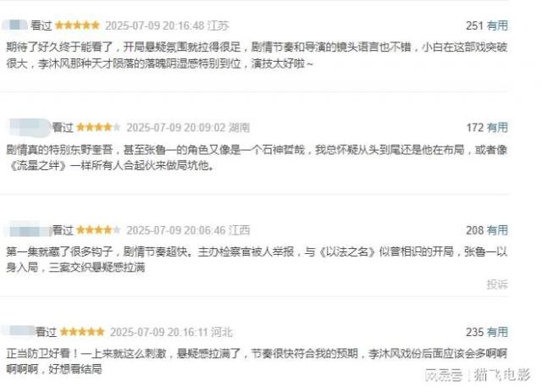The image size is (542, 392).
Task: Click four-star rating on the Jiangxi review
Action: coord(98,230)
